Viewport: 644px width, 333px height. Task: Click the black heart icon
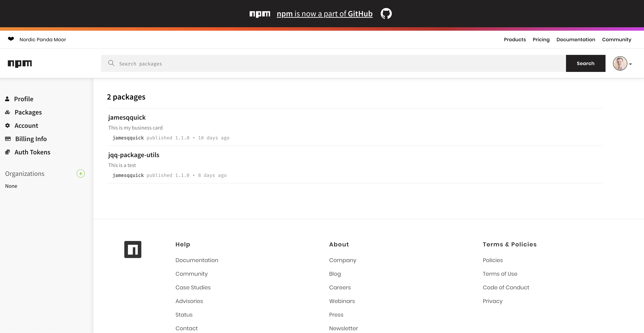pyautogui.click(x=11, y=39)
